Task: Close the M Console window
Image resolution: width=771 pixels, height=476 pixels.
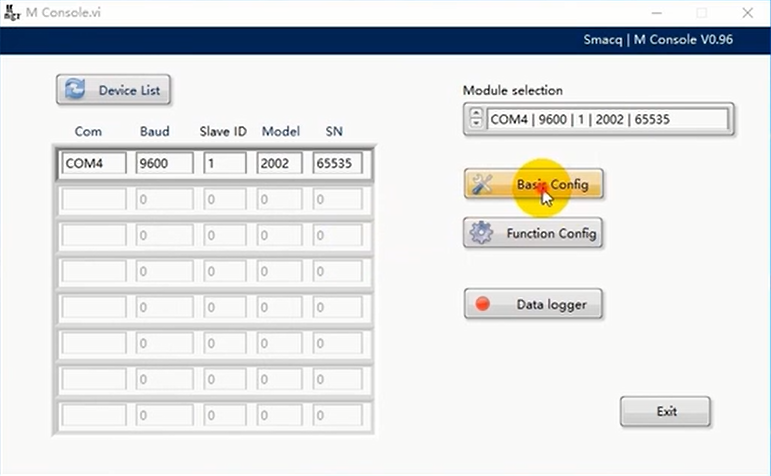Action: tap(747, 13)
